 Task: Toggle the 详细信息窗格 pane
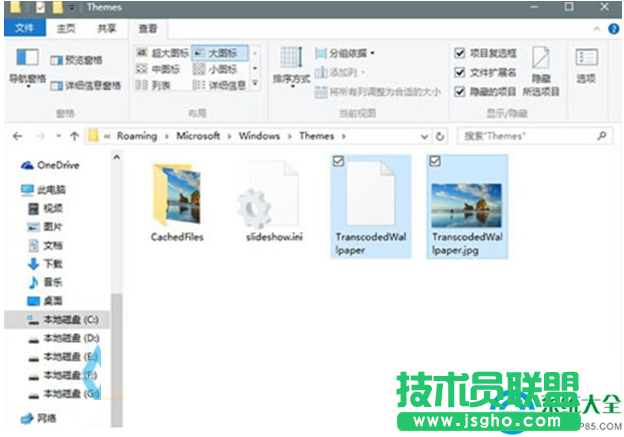coord(86,85)
